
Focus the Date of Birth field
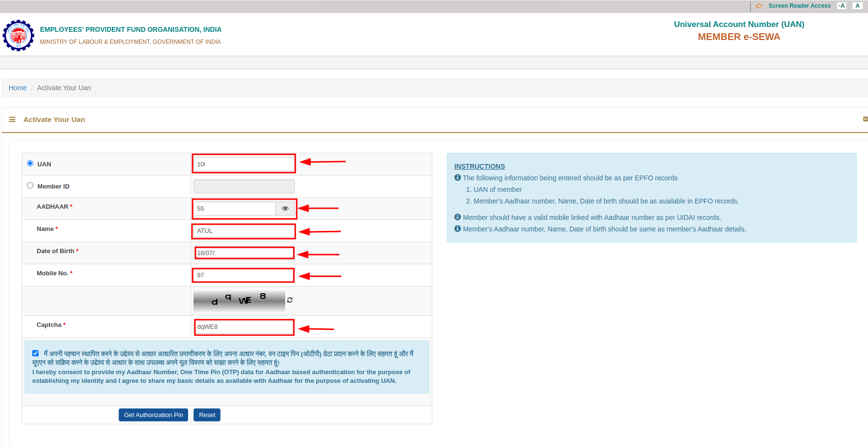tap(244, 253)
